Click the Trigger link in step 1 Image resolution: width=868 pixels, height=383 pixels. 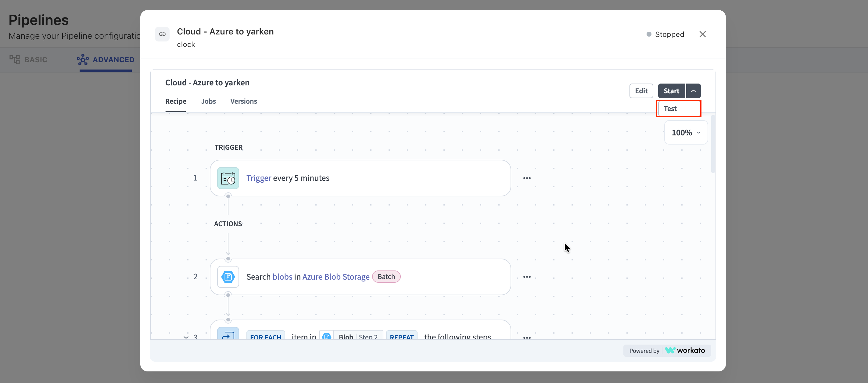click(x=259, y=178)
